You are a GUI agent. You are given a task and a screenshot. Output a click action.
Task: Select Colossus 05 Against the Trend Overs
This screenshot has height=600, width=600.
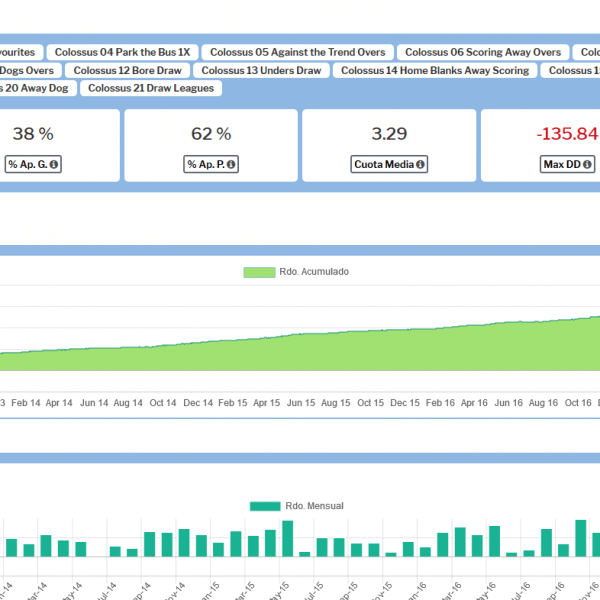point(297,52)
